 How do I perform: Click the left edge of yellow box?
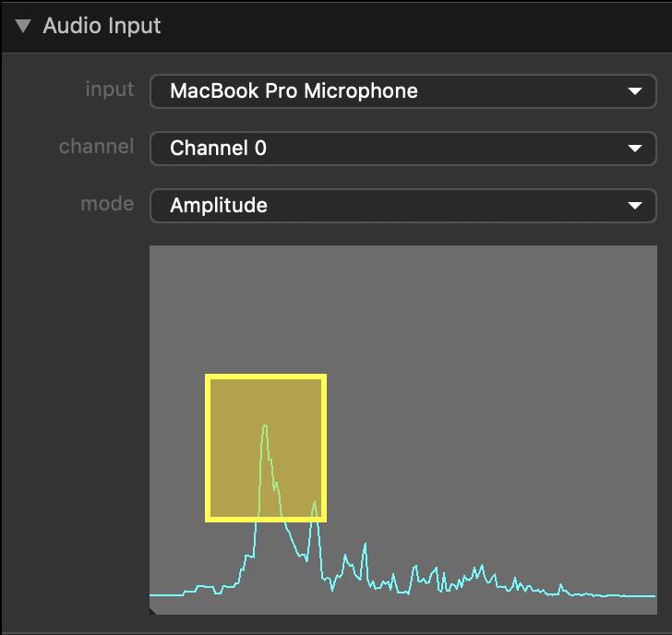click(x=209, y=448)
